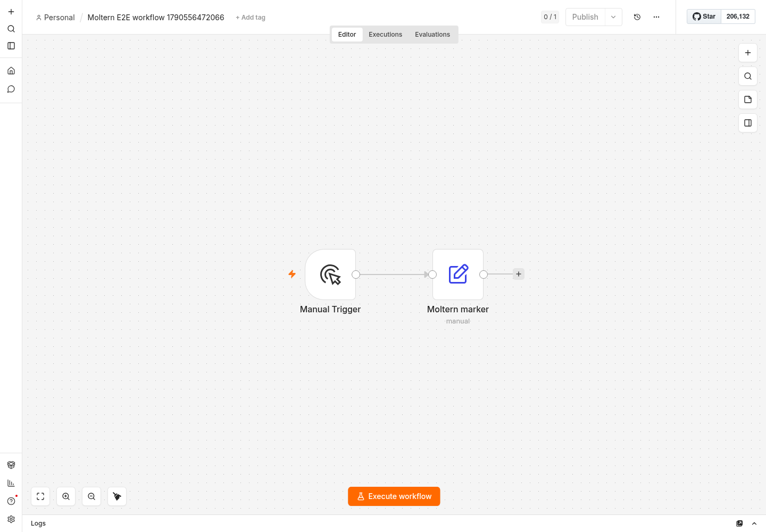Click the fit view button
Image resolution: width=766 pixels, height=532 pixels.
(x=40, y=496)
